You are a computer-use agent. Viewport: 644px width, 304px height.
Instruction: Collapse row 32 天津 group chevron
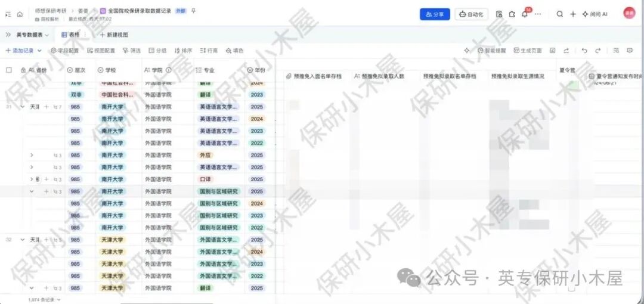coord(23,240)
